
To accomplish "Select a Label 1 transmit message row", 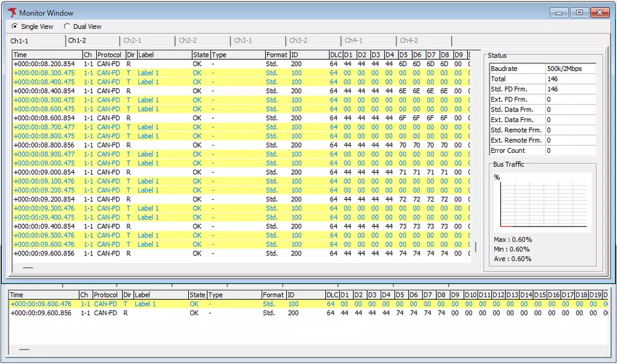I will point(148,73).
